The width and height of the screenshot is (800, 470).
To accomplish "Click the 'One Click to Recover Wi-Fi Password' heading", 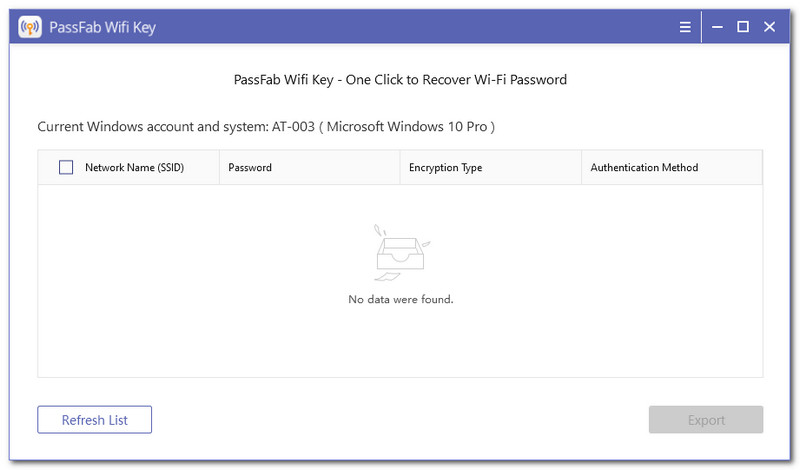I will tap(400, 79).
